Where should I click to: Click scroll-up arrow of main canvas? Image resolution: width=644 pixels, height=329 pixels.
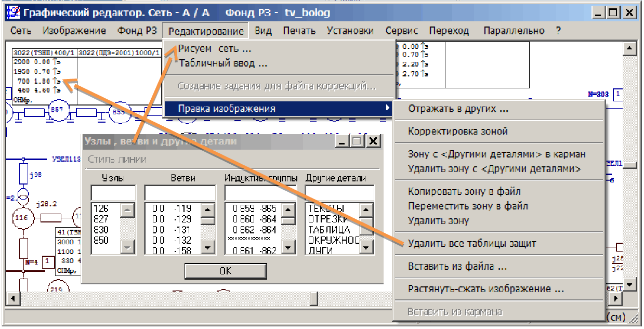click(630, 48)
